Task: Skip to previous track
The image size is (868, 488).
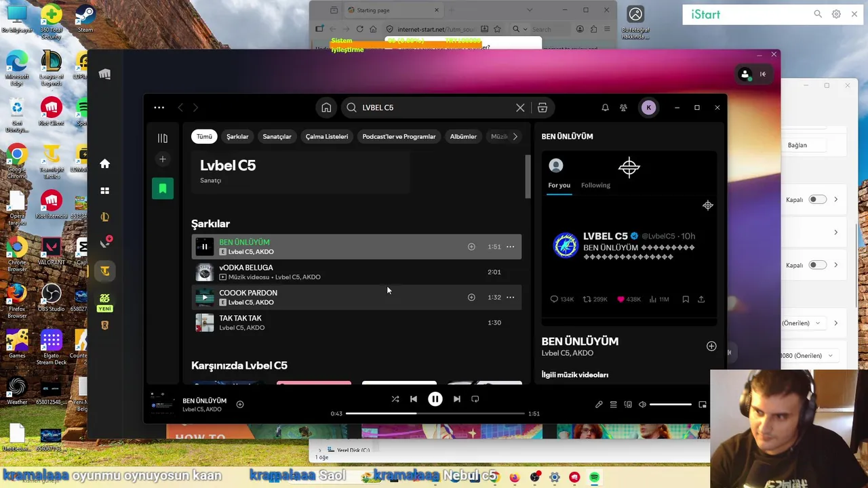Action: coord(414,399)
